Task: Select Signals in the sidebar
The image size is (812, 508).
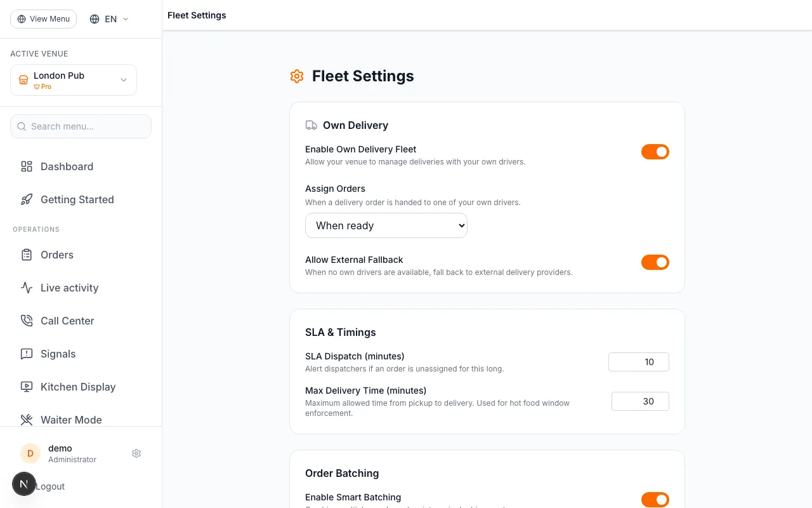Action: click(x=81, y=354)
